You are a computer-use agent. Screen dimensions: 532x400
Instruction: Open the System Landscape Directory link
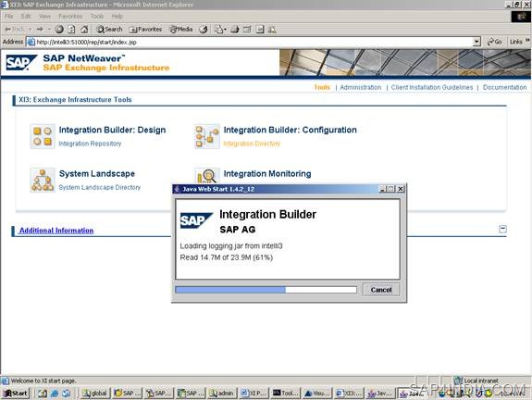tap(99, 187)
